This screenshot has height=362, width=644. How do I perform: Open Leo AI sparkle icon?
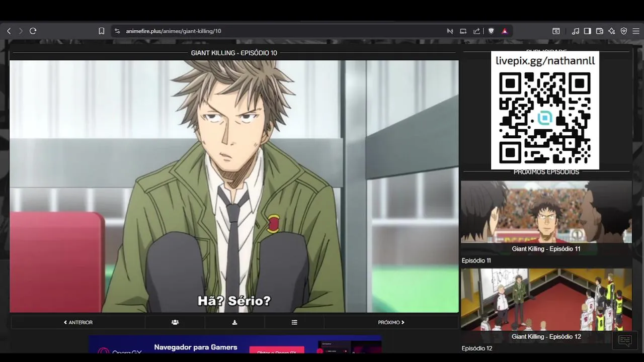(x=612, y=31)
